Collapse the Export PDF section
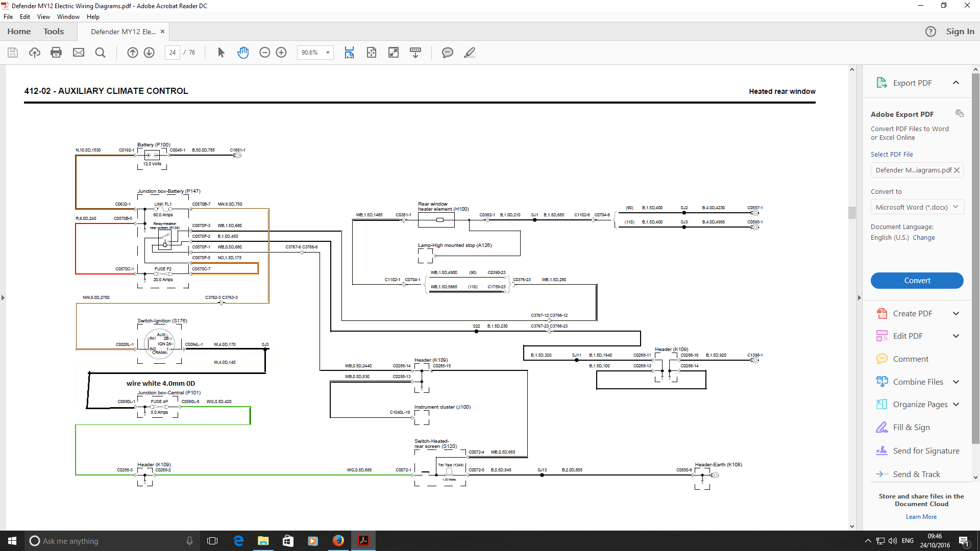This screenshot has width=980, height=551. click(956, 83)
